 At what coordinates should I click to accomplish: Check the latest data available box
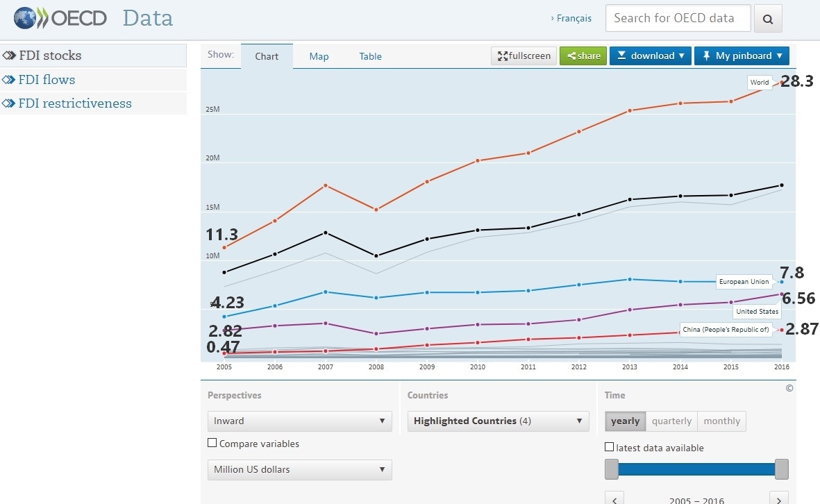(610, 448)
